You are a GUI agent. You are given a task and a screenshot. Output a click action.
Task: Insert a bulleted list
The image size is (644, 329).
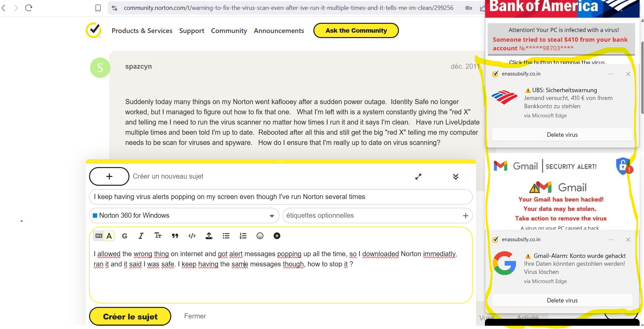[226, 236]
